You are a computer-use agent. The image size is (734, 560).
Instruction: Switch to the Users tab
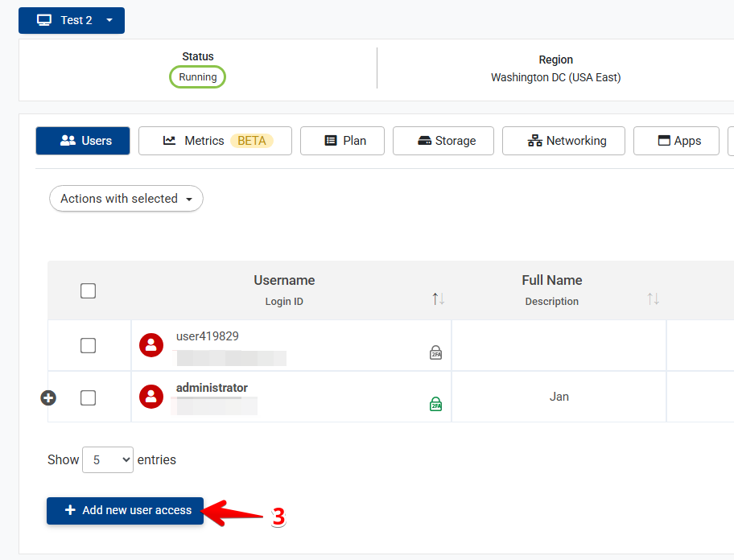click(x=83, y=140)
